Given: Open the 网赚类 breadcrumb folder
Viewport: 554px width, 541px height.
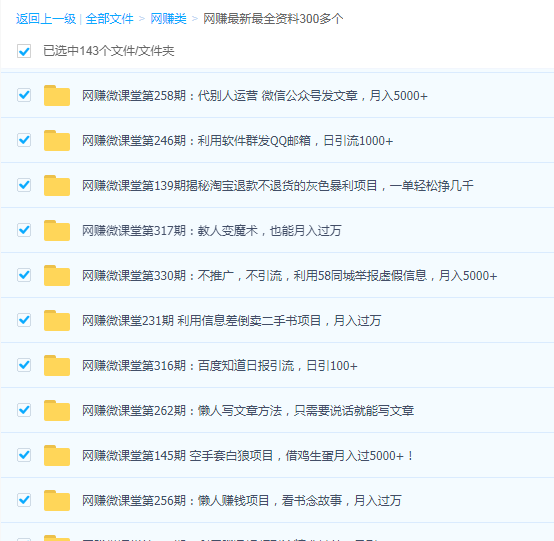Looking at the screenshot, I should (x=169, y=19).
